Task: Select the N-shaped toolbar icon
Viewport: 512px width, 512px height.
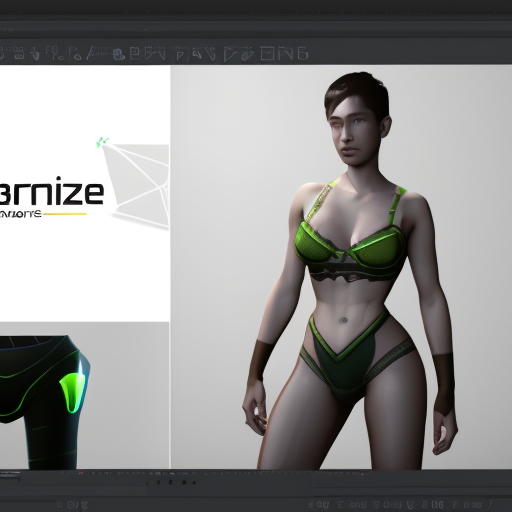Action: 286,53
